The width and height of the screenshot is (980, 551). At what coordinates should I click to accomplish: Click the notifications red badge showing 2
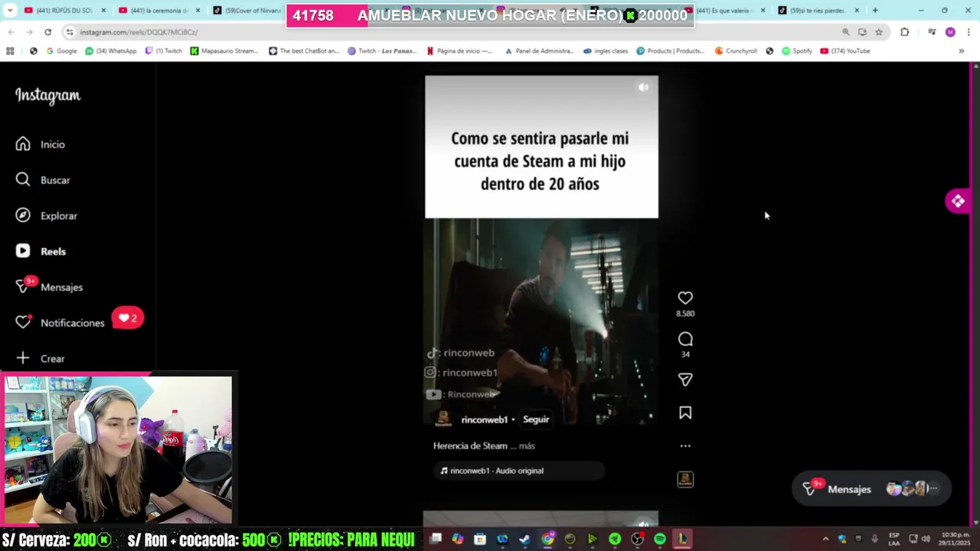(x=128, y=318)
